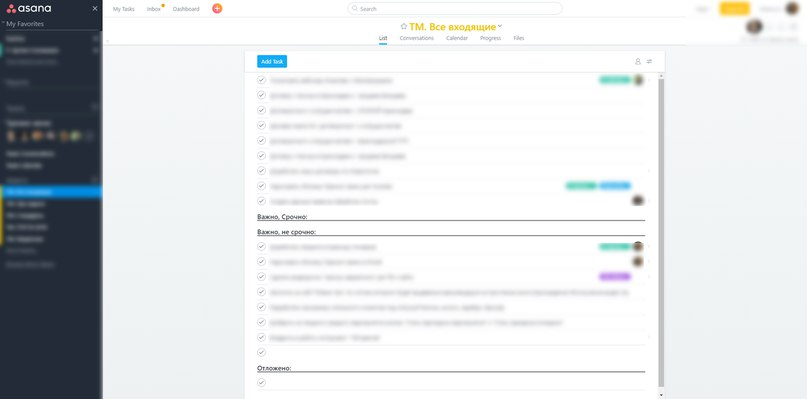The image size is (807, 399).
Task: Complete the empty task just above Отложено
Action: click(x=261, y=352)
